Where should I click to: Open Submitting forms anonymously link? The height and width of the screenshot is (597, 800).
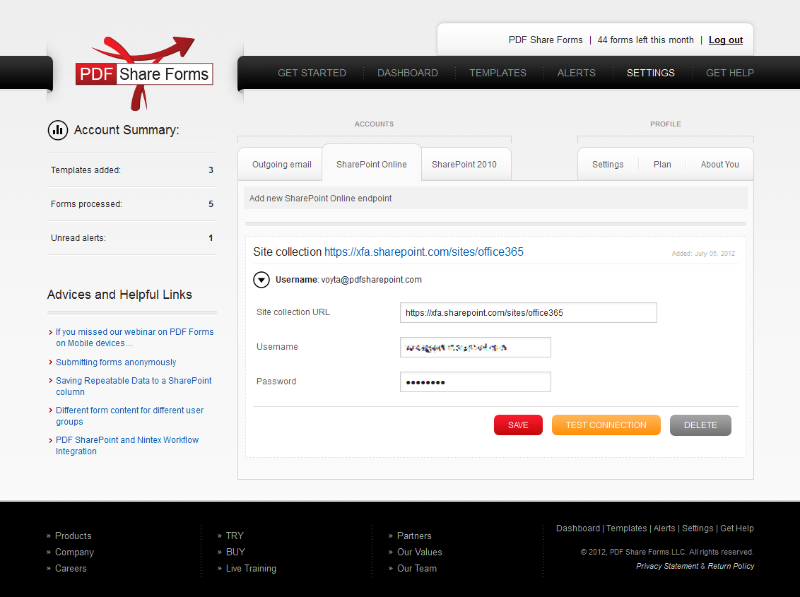coord(116,362)
